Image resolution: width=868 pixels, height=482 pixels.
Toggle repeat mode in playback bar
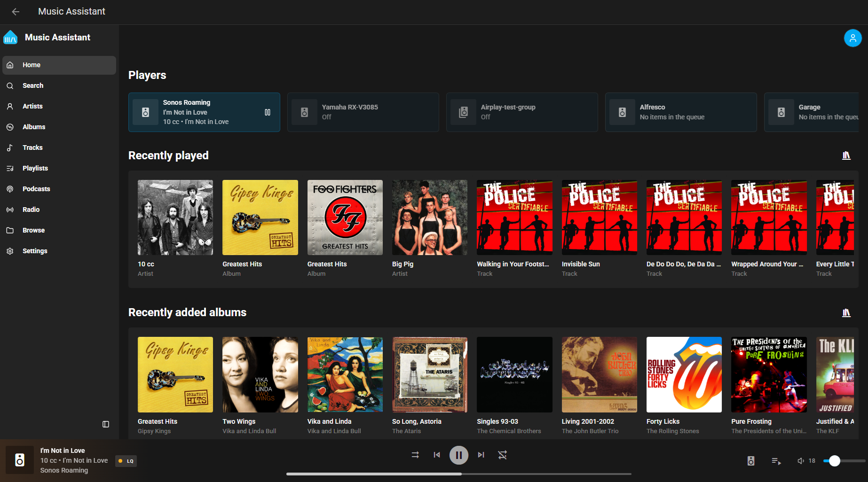pos(503,455)
